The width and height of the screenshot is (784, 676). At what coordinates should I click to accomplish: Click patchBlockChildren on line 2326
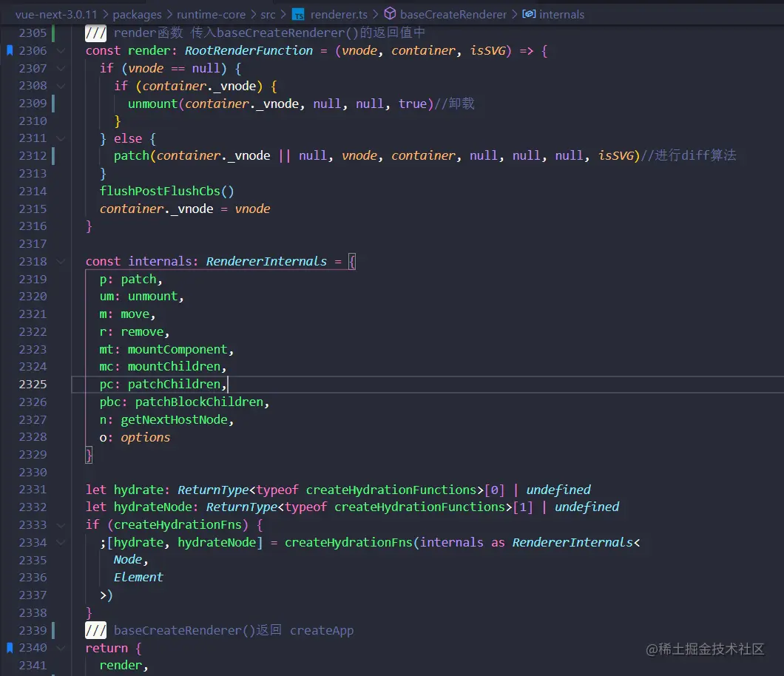pos(199,402)
